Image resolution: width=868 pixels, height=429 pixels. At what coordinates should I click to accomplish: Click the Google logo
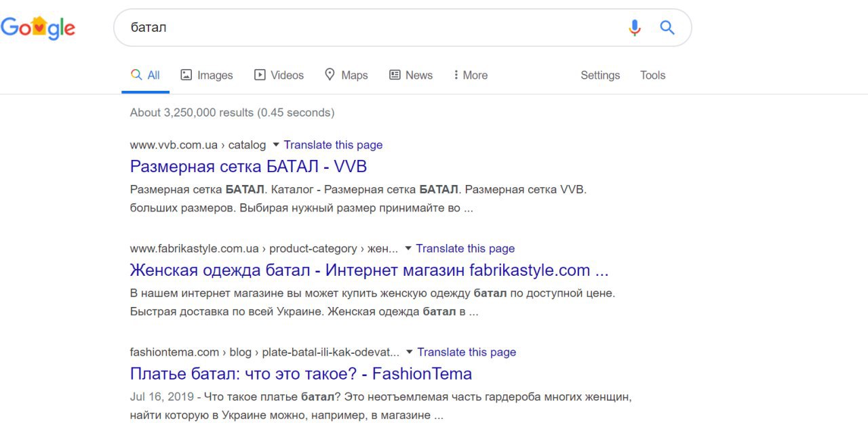(38, 27)
